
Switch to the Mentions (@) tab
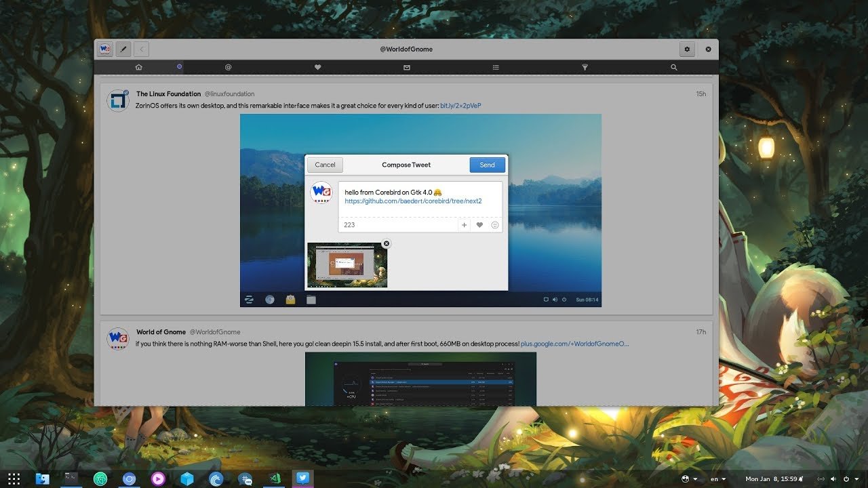[x=228, y=67]
